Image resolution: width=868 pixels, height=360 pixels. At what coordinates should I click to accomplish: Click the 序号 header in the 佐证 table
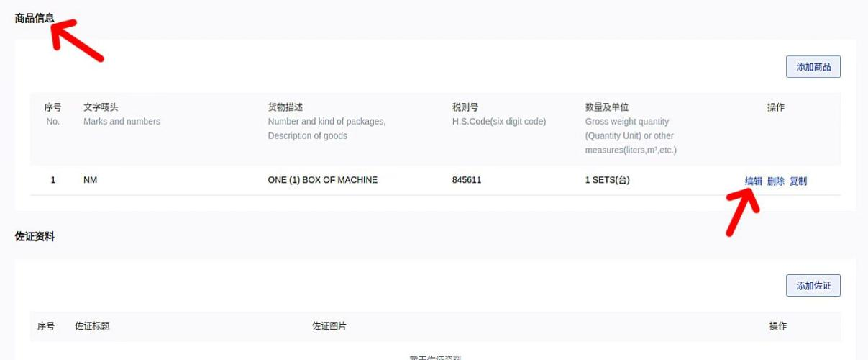coord(46,326)
